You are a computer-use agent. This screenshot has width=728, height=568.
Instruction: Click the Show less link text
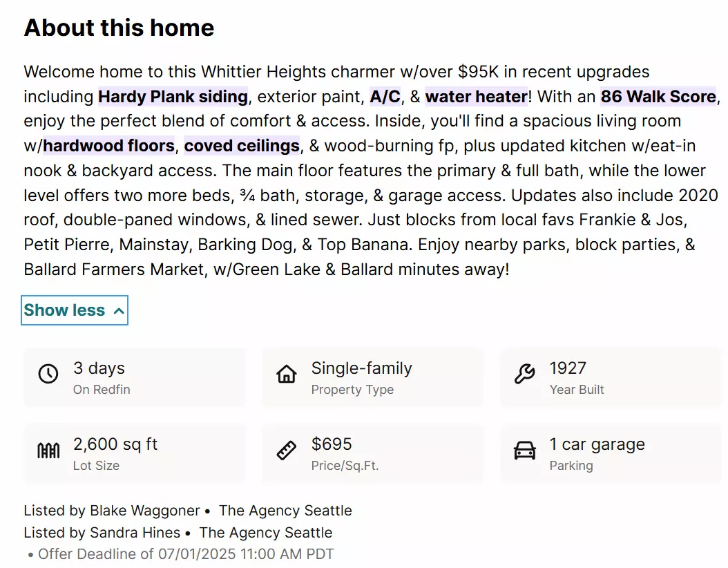click(x=64, y=310)
